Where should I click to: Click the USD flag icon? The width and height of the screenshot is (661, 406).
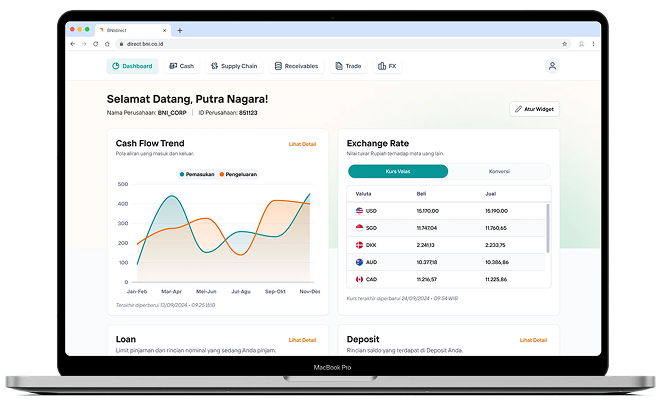click(x=360, y=211)
